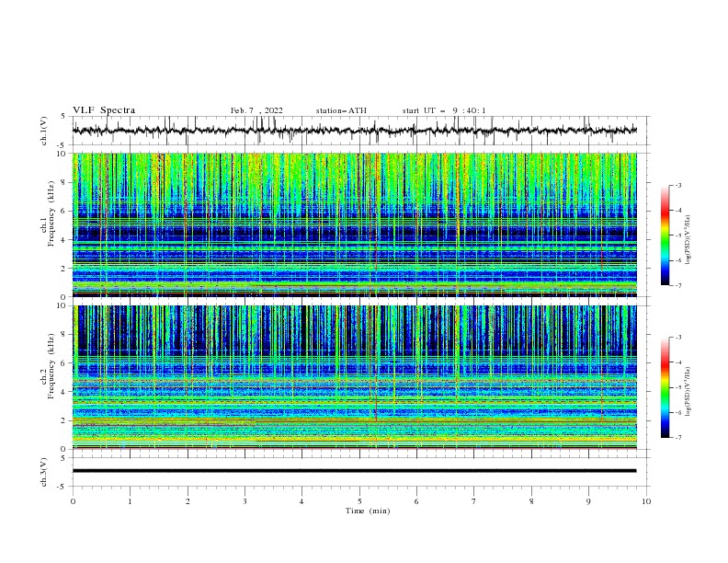The width and height of the screenshot is (728, 563).
Task: Click the lower PSD color scale bar
Action: pos(665,387)
